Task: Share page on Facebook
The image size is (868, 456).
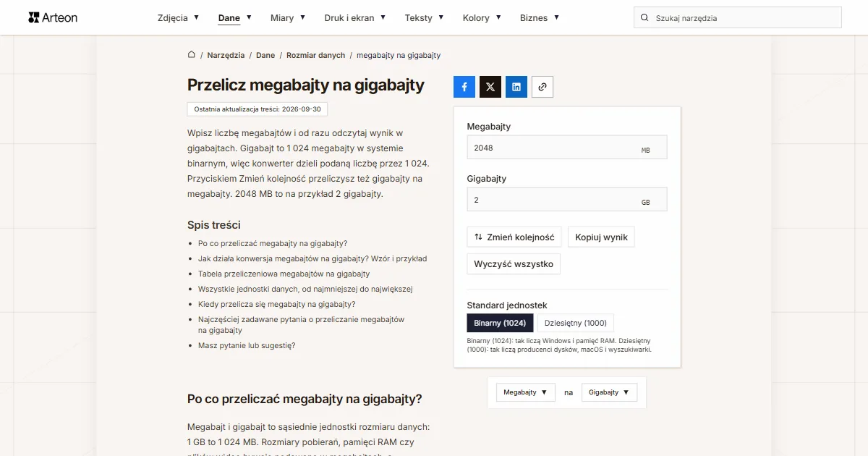Action: click(464, 87)
